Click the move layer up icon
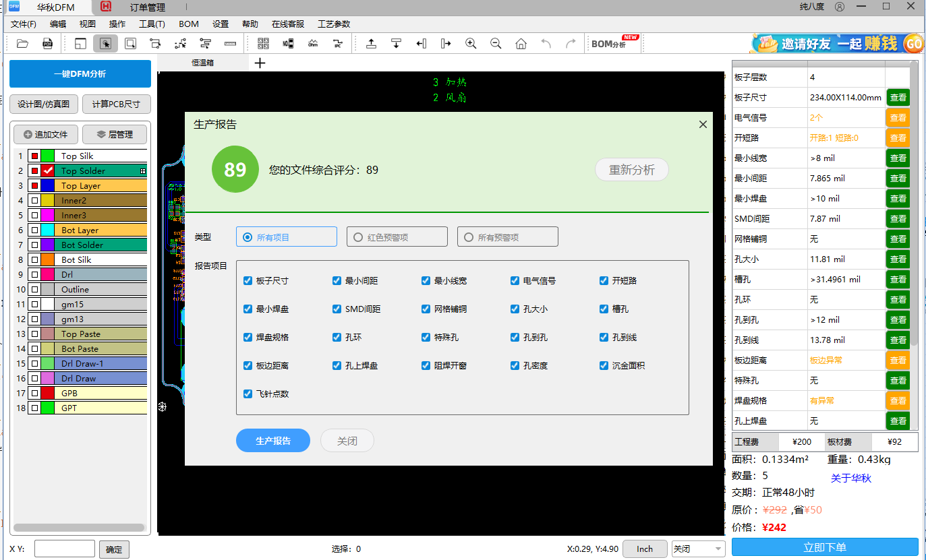Screen dimensions: 926x560 point(371,44)
